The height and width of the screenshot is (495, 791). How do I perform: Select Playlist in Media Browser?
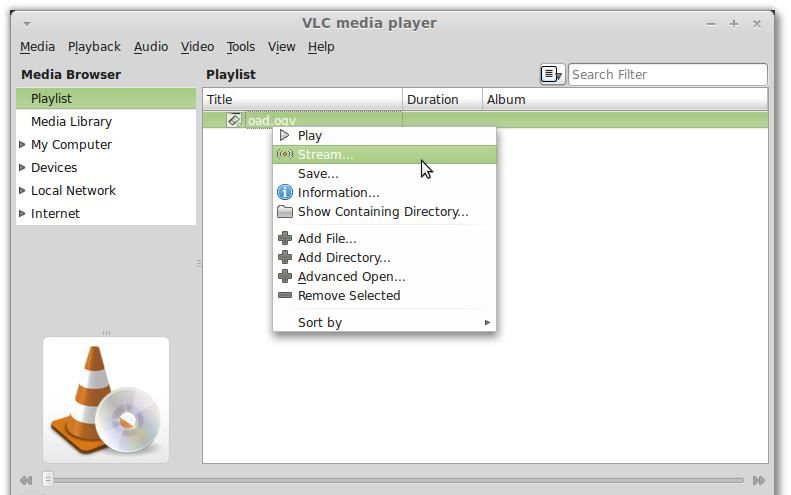(x=106, y=98)
